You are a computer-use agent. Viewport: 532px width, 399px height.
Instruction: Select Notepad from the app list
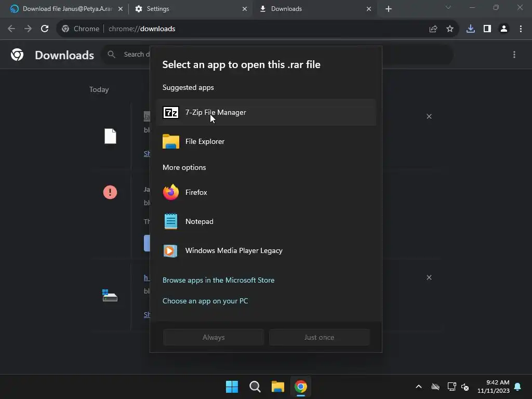[267, 221]
